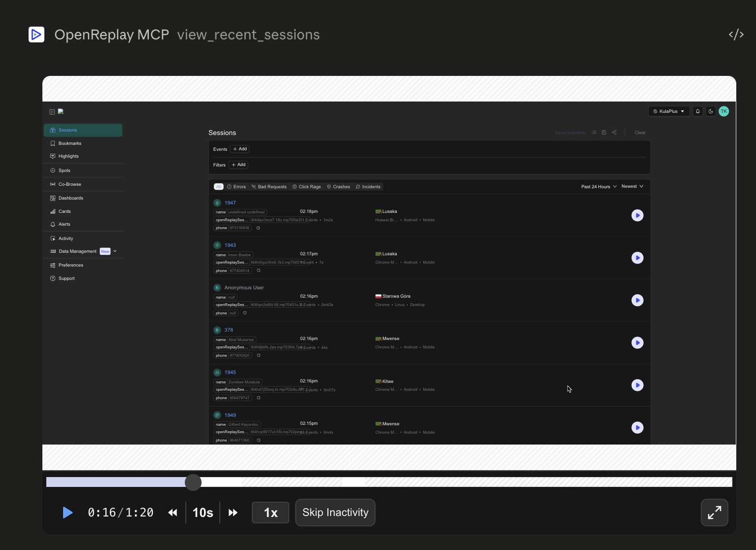Click the OpenReplay logo icon in header

pyautogui.click(x=36, y=34)
